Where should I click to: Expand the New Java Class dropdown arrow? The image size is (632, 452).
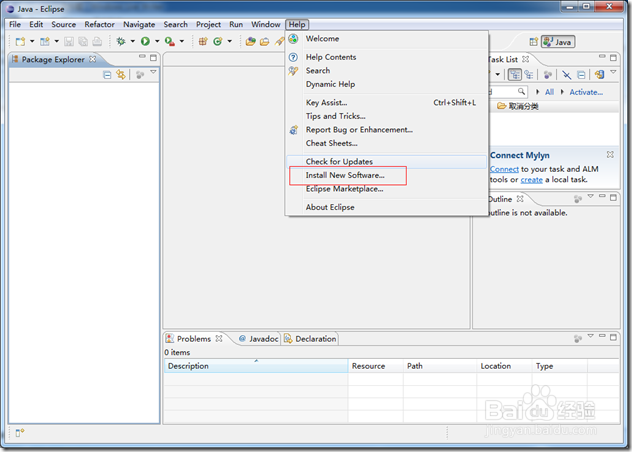[x=230, y=42]
